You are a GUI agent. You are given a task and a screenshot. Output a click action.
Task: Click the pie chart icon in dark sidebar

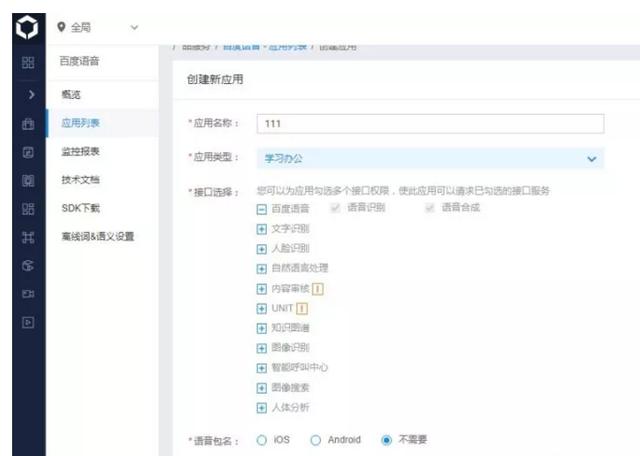pyautogui.click(x=28, y=266)
